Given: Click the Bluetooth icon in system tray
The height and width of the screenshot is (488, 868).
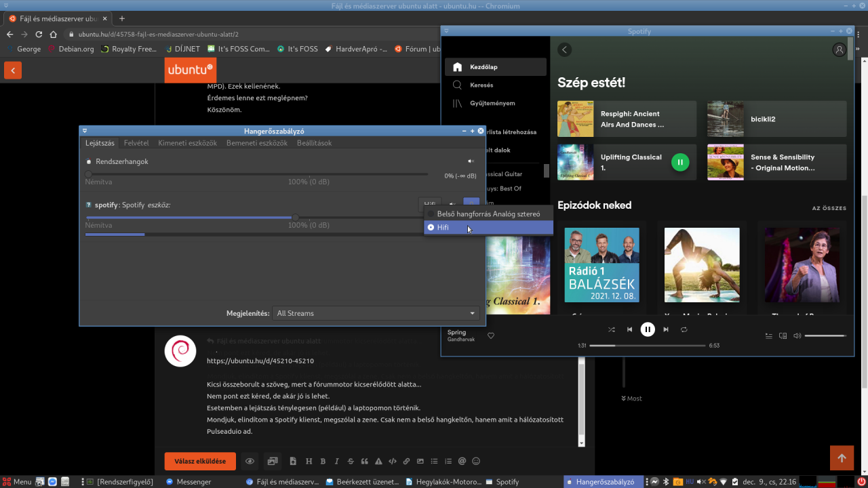Looking at the screenshot, I should 666,482.
